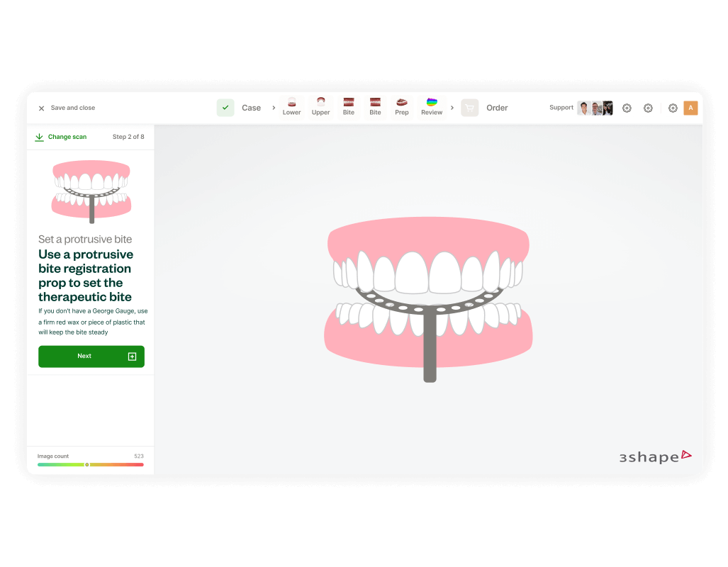Adjust the Image count slider handle

pos(87,465)
